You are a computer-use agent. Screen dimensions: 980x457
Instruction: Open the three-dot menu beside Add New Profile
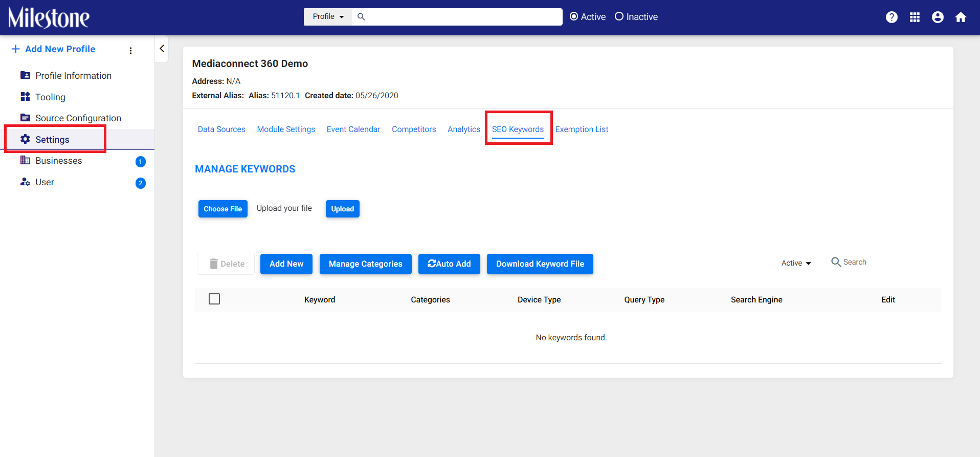click(x=130, y=50)
